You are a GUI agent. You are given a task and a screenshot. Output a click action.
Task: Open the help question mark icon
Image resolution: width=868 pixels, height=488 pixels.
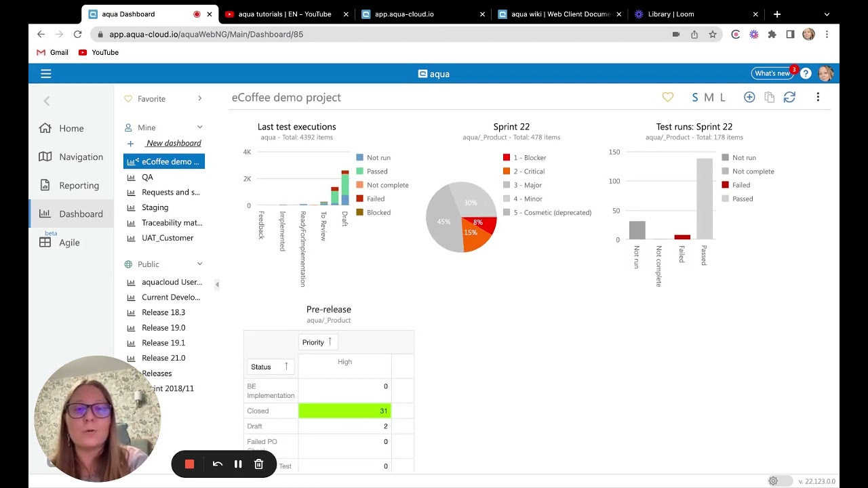806,74
